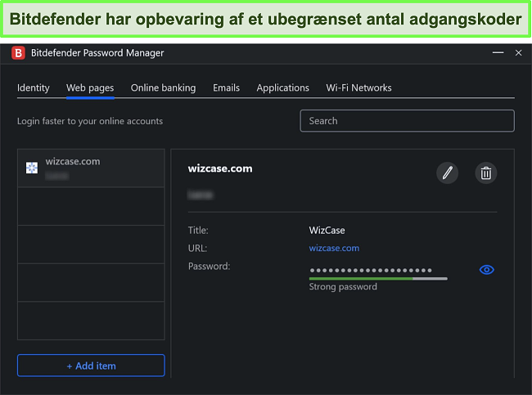Click the WizCase title value
The image size is (532, 395).
[327, 231]
